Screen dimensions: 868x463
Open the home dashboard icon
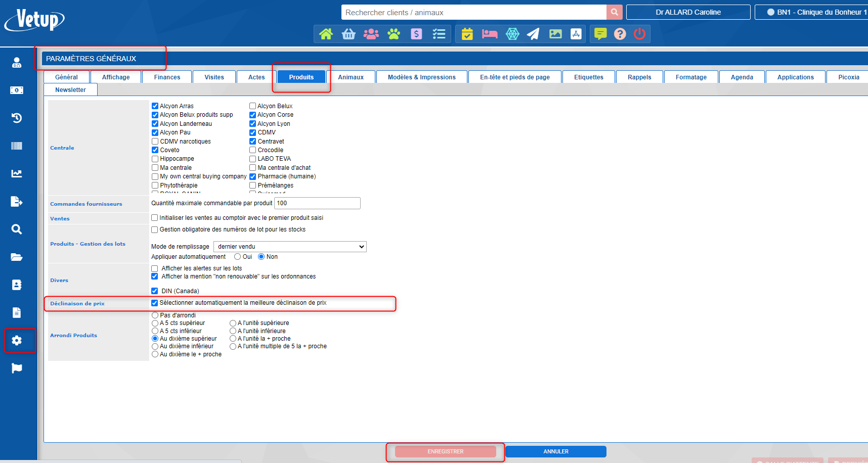(326, 34)
